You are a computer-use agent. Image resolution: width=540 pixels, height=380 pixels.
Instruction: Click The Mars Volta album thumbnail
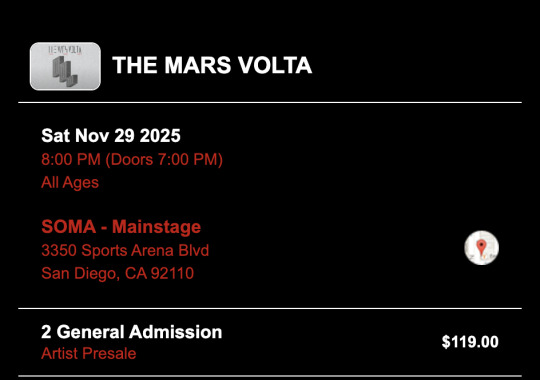pos(65,66)
